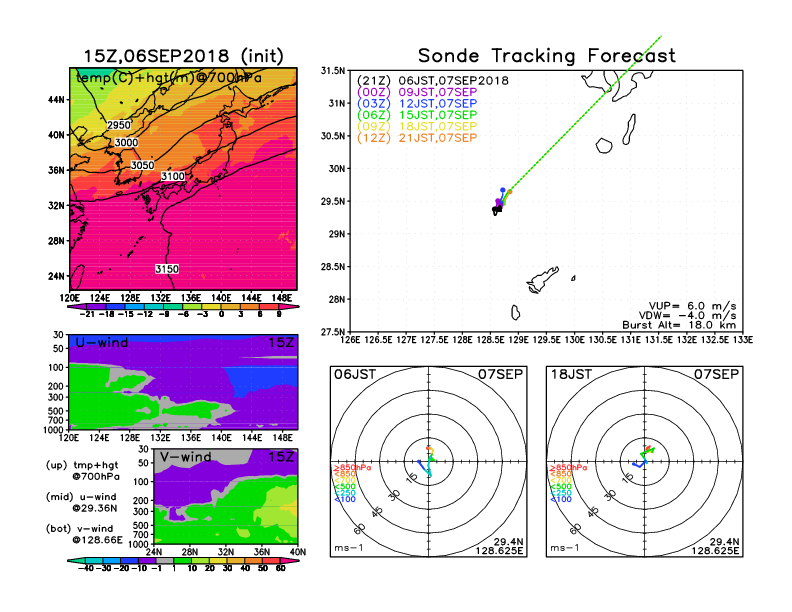Viewport: 792px width, 612px height.
Task: Click the '06JST' hodograph title
Action: tap(355, 374)
